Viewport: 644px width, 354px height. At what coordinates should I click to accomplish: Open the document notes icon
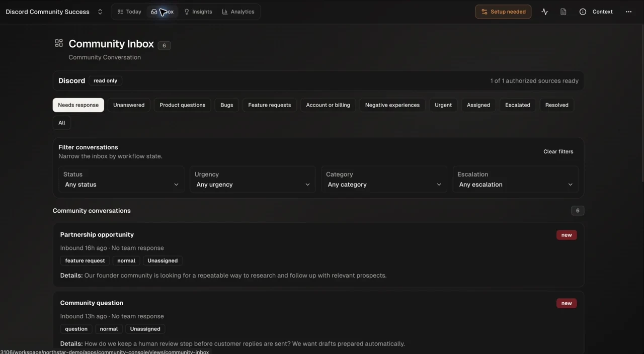click(x=563, y=12)
